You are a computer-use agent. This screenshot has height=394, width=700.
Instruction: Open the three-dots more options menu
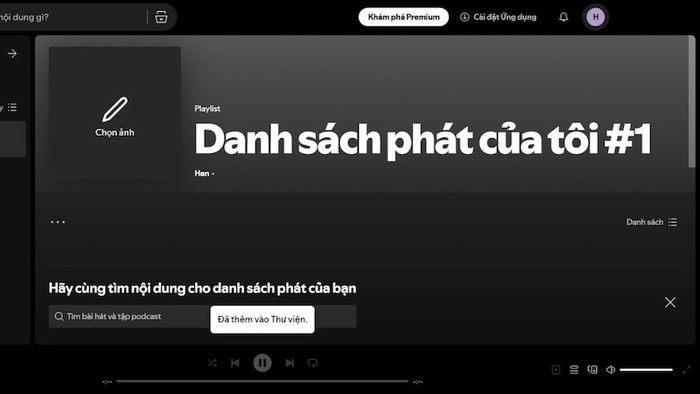58,222
